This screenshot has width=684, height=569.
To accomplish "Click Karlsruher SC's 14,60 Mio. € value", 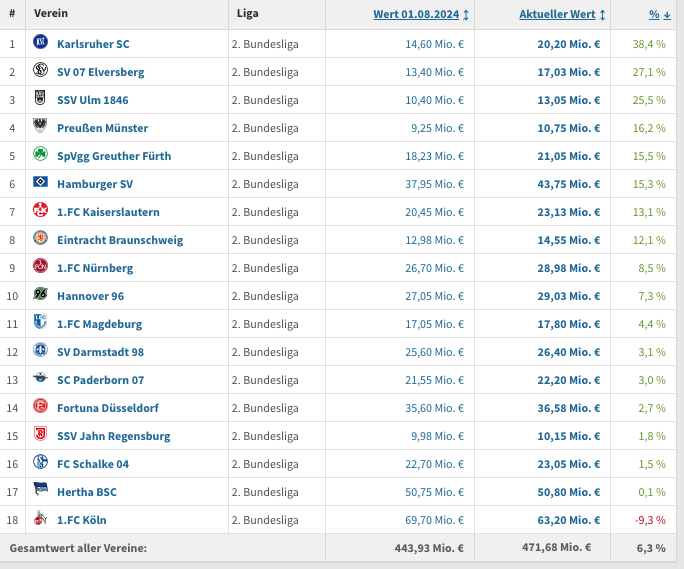I will [434, 44].
